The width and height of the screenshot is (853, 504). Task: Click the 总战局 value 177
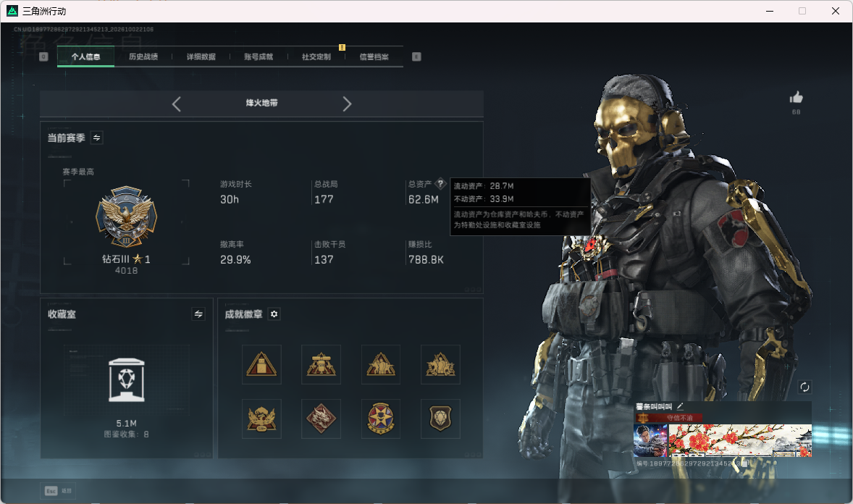(x=324, y=200)
